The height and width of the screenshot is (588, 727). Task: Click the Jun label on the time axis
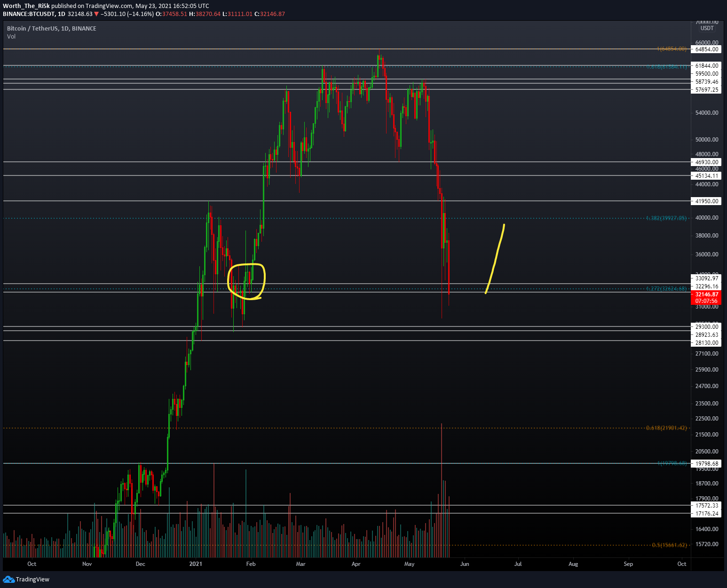(x=465, y=564)
